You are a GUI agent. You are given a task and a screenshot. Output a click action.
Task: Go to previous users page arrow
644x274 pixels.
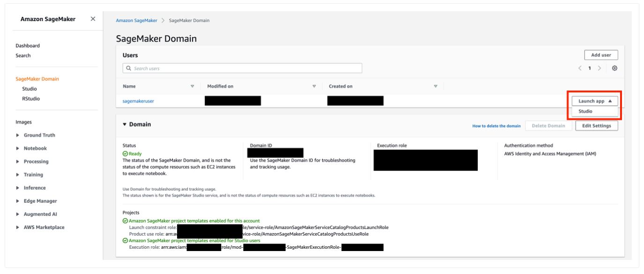[x=580, y=68]
